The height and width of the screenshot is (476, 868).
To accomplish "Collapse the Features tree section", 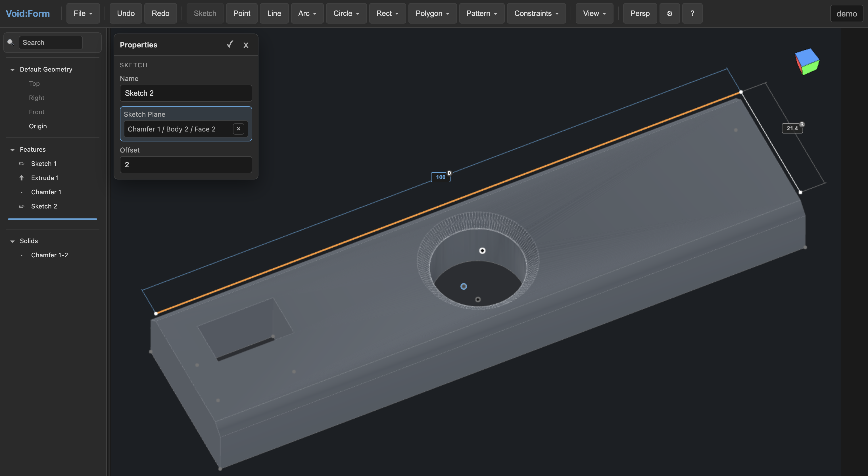I will (12, 150).
